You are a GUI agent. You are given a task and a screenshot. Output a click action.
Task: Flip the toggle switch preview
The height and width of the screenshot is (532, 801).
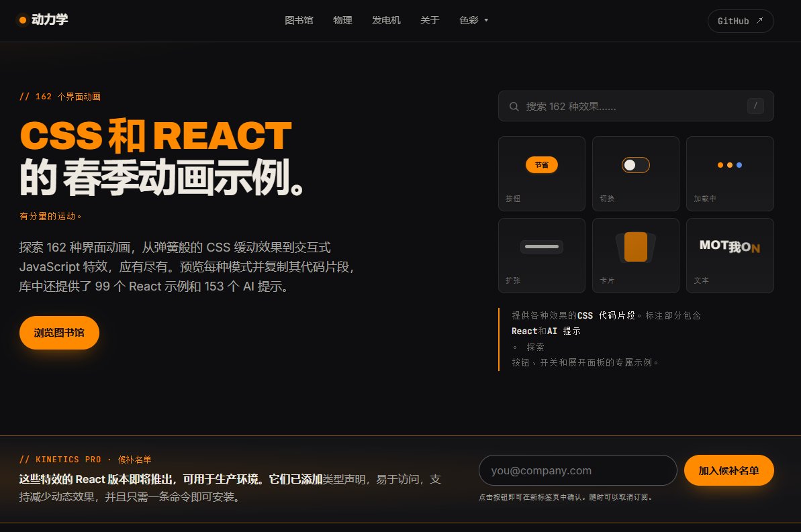[635, 165]
